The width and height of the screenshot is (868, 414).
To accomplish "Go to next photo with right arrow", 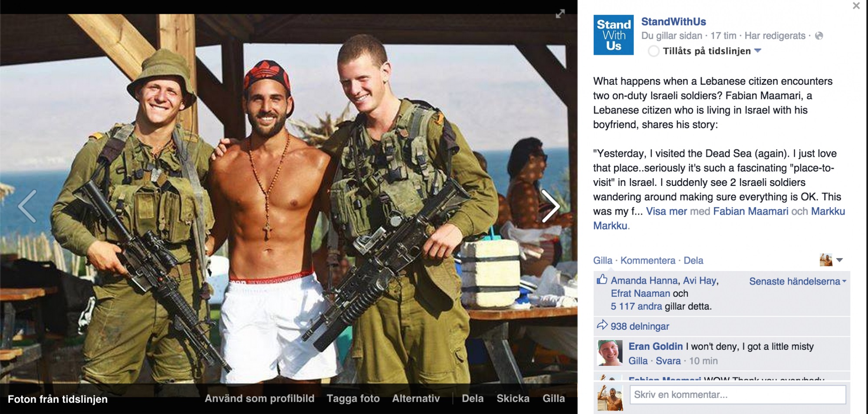I will click(x=551, y=206).
